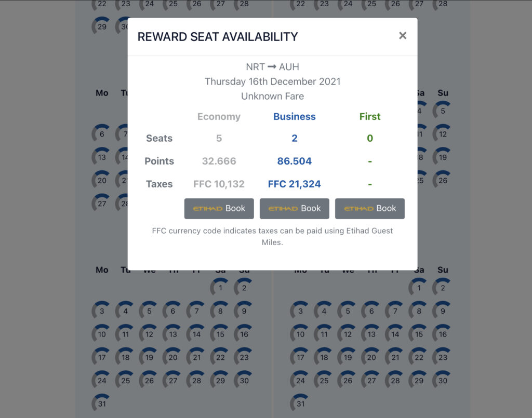Click the Business points value 86.504
532x418 pixels.
tap(295, 161)
